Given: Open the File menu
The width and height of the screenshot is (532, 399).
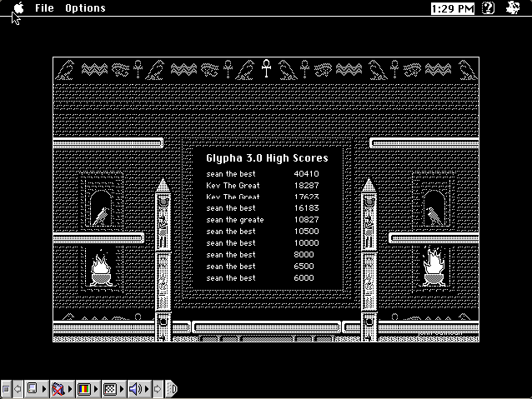Looking at the screenshot, I should tap(44, 7).
